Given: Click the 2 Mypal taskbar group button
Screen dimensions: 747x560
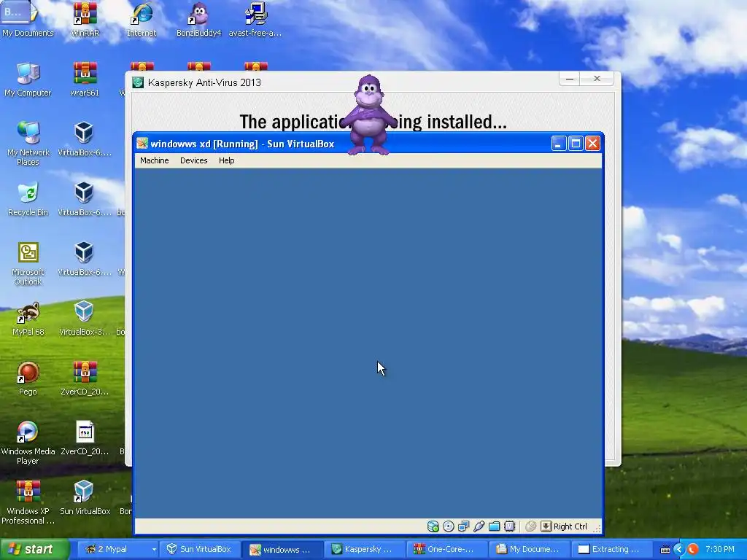Looking at the screenshot, I should (x=115, y=549).
